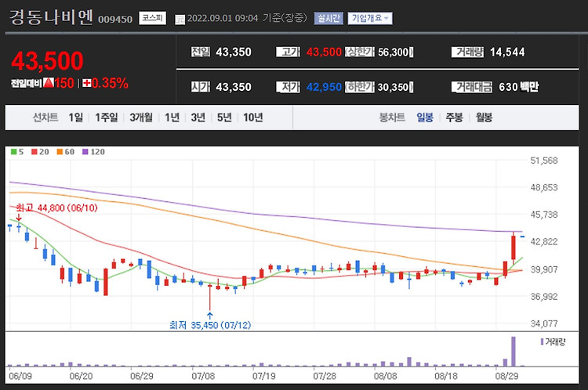Click the large red candlestick near 08/29

tap(514, 247)
